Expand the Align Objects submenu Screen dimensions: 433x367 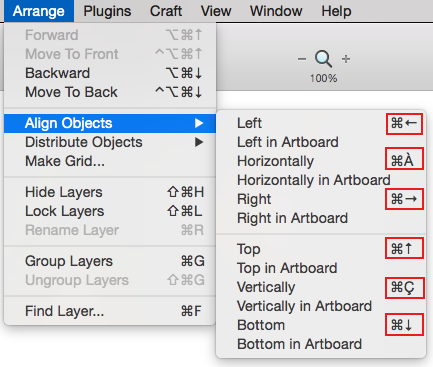tap(110, 123)
